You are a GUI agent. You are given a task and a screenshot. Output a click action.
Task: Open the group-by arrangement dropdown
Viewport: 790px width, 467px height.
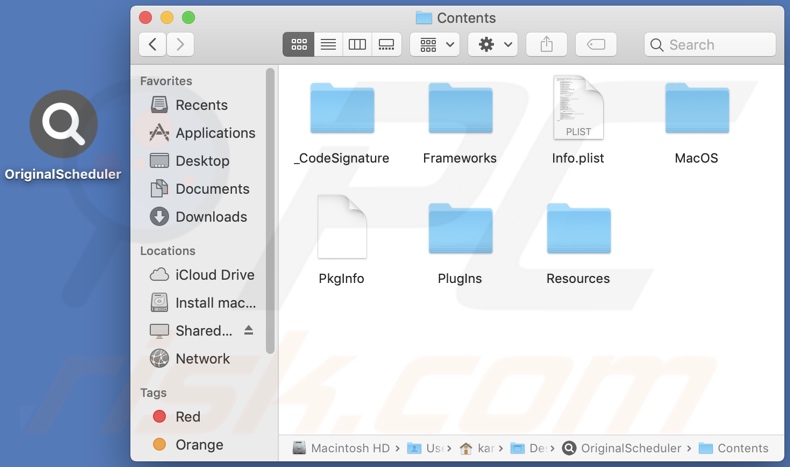tap(435, 44)
